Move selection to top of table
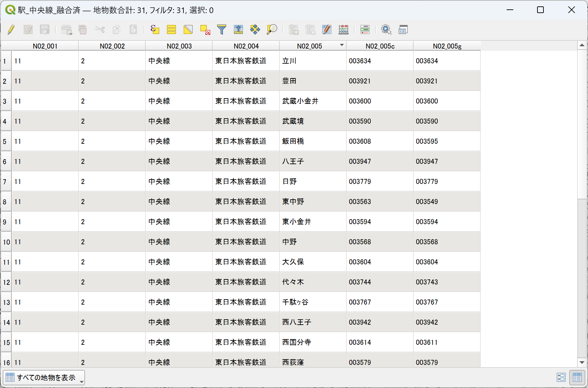 238,29
